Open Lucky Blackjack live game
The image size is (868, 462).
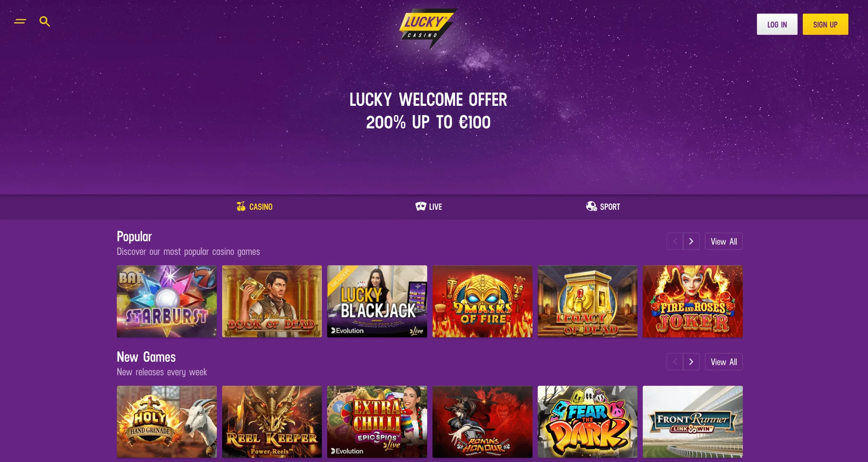[377, 301]
